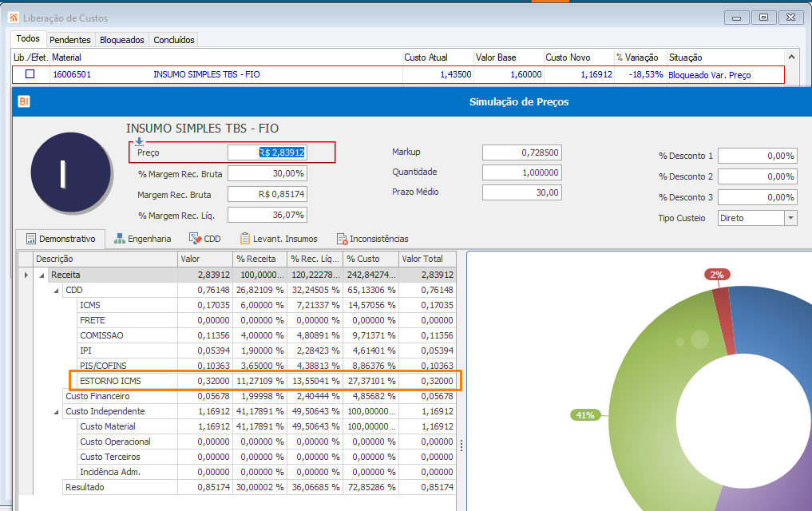Viewport: 812px width, 511px height.
Task: Click the Preço input field
Action: pyautogui.click(x=267, y=153)
